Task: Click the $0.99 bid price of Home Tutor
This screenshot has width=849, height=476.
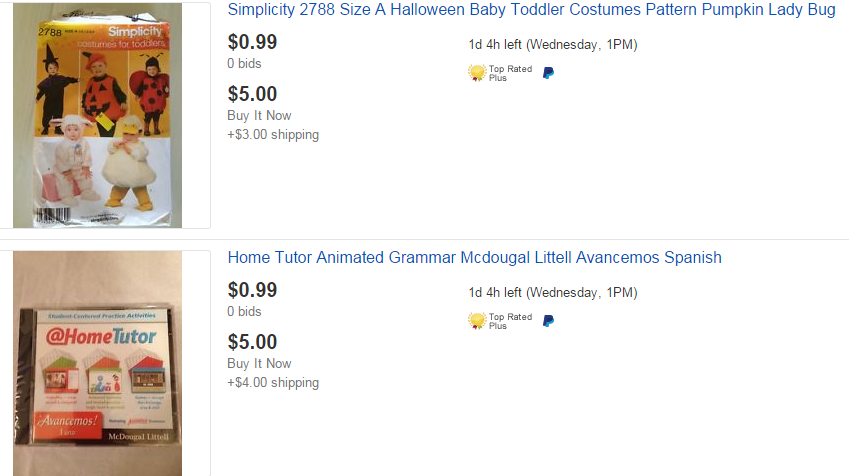Action: pos(252,290)
